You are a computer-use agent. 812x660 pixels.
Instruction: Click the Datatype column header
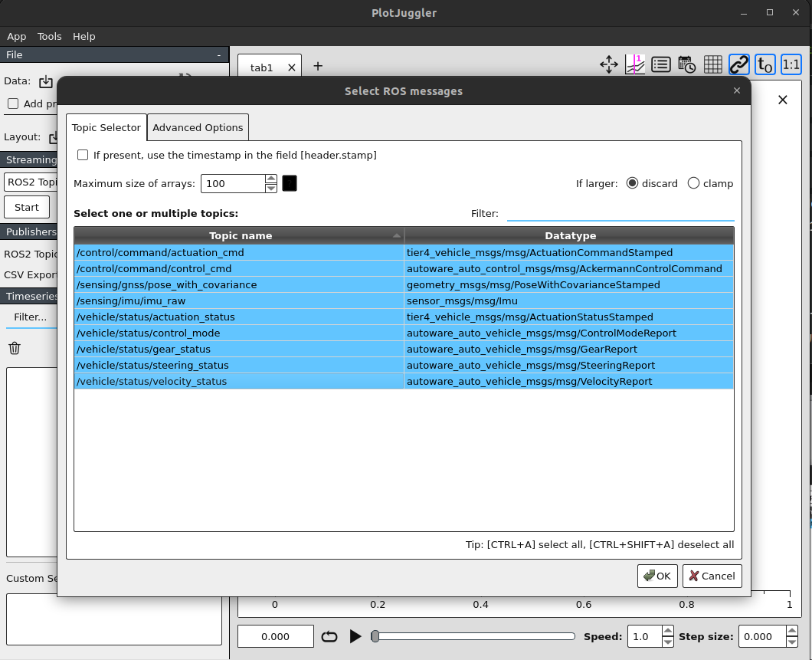(570, 236)
